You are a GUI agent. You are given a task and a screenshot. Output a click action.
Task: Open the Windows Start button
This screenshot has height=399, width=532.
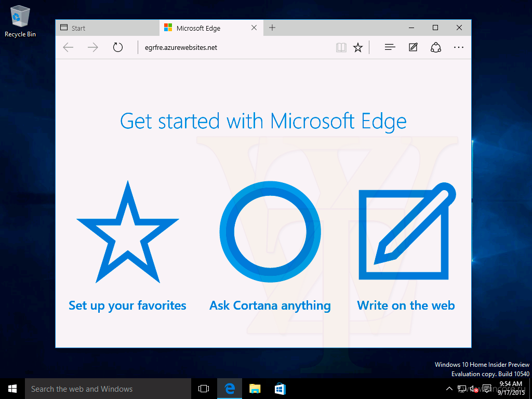[12, 389]
